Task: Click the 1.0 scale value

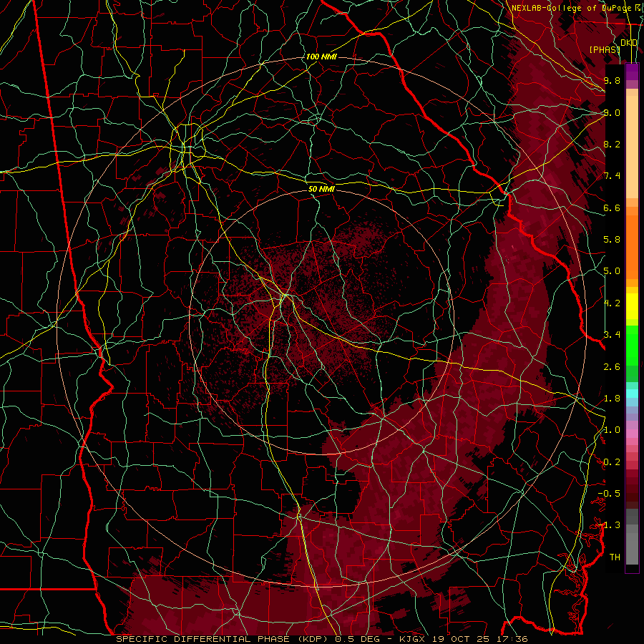Action: 612,430
